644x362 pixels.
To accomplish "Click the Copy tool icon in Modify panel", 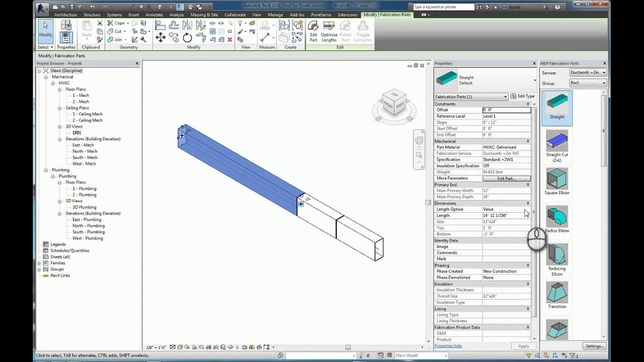I will point(174,37).
